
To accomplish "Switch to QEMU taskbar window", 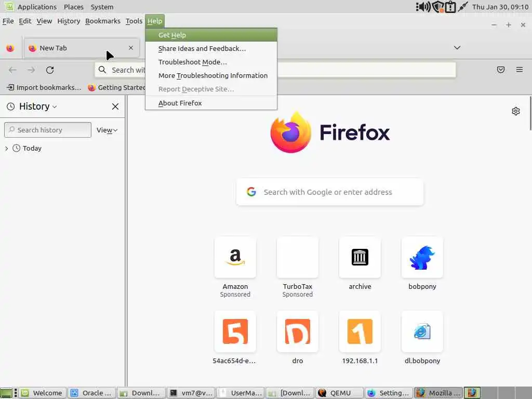I will tap(340, 393).
